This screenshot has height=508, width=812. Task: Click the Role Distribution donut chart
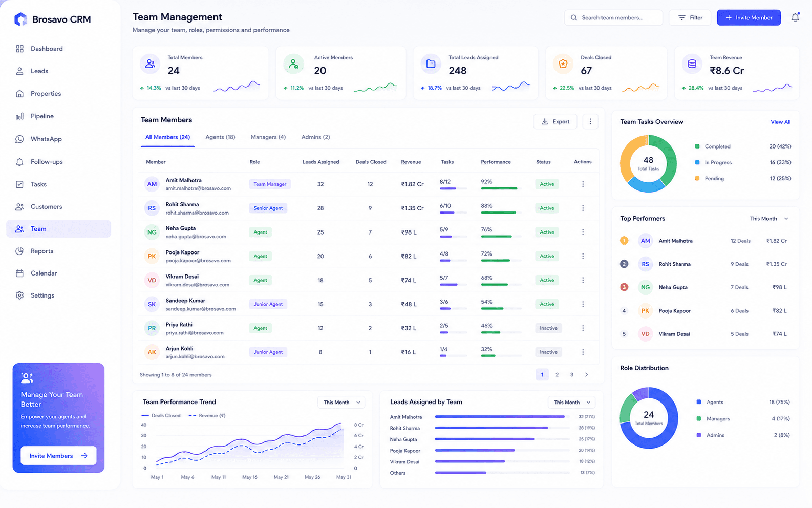coord(649,418)
